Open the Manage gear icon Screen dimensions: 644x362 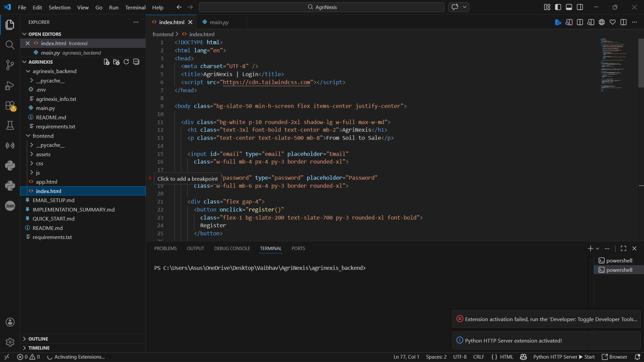tap(10, 342)
